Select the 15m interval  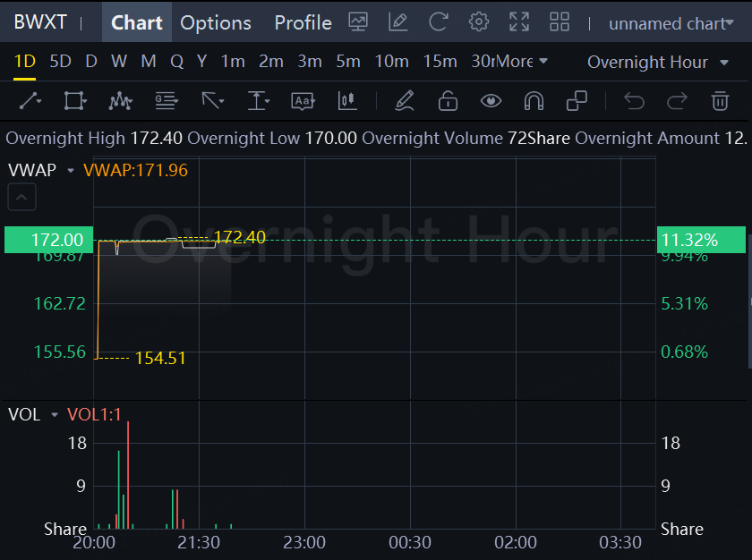(x=440, y=62)
